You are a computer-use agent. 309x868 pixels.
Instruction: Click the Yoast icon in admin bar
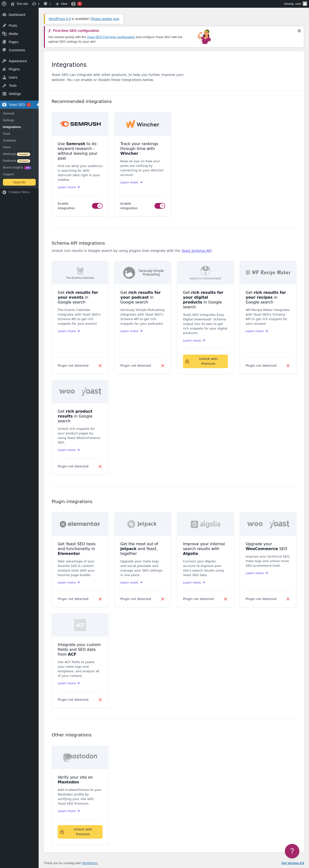(x=74, y=4)
